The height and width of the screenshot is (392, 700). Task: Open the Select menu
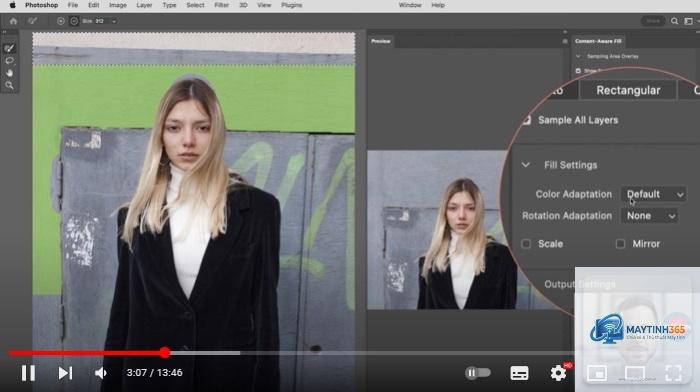[x=195, y=5]
